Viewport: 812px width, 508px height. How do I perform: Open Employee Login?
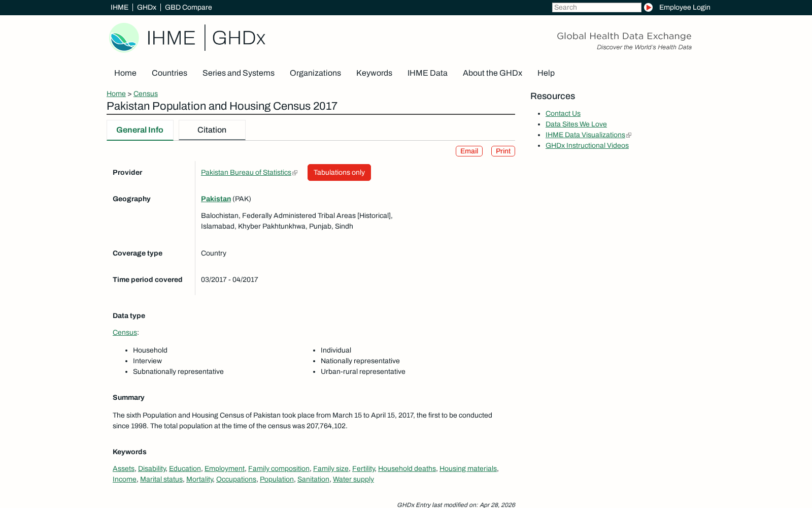[685, 7]
